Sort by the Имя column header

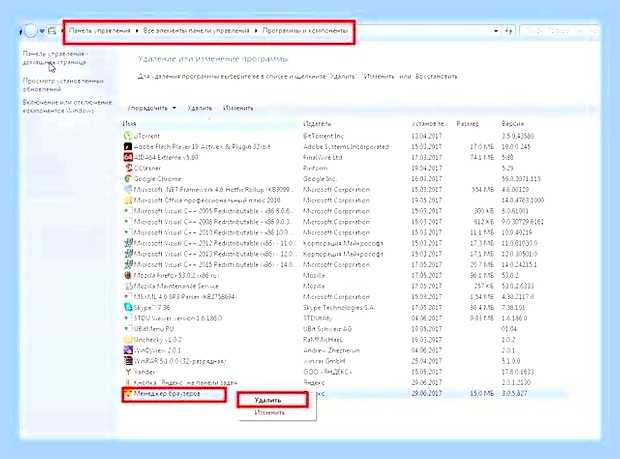[x=129, y=124]
